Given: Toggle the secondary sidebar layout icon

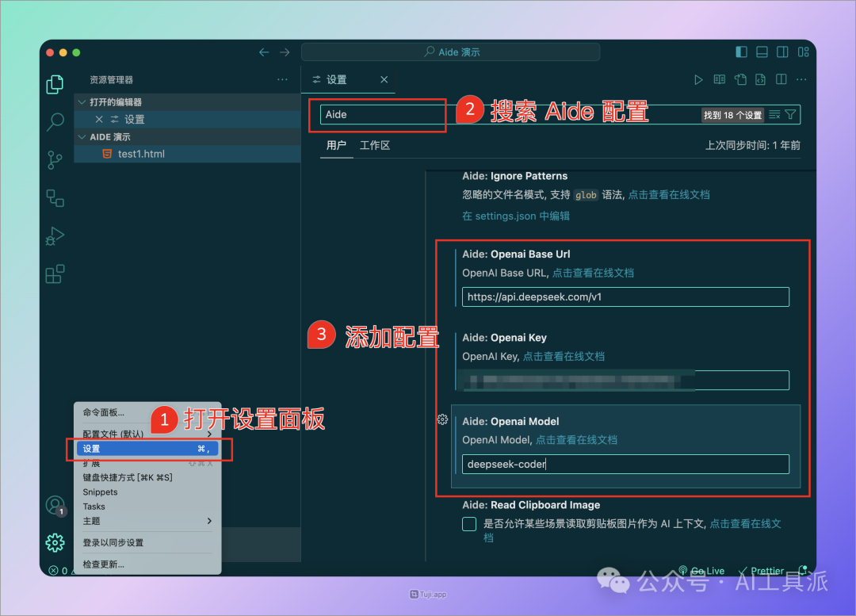Looking at the screenshot, I should 782,52.
